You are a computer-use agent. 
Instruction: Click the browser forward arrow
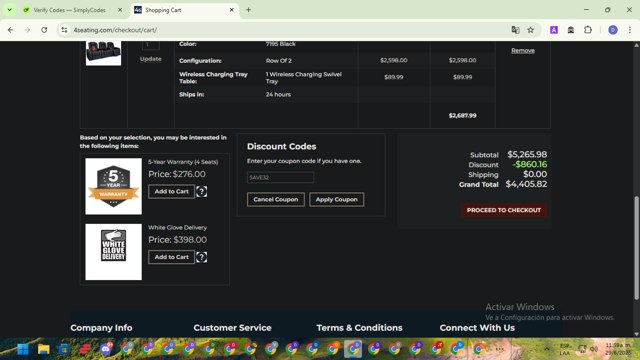pyautogui.click(x=27, y=30)
